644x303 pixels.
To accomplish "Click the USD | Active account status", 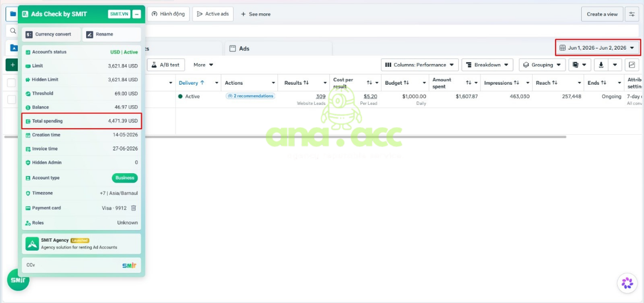I will click(124, 52).
